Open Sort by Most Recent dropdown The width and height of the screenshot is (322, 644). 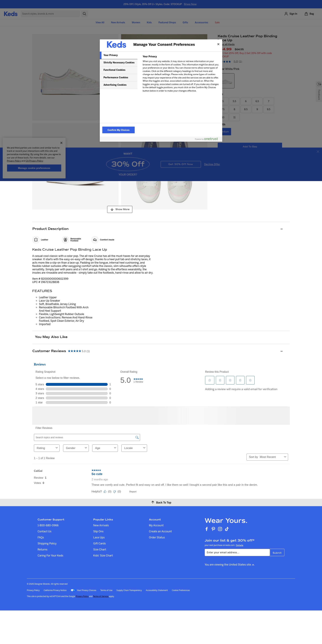tap(267, 457)
